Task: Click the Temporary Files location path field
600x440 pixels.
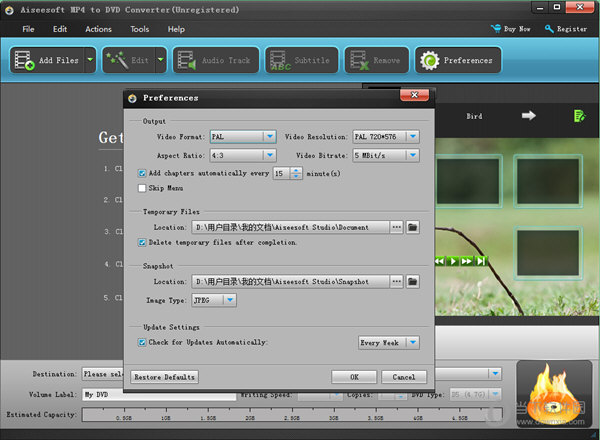Action: click(290, 227)
